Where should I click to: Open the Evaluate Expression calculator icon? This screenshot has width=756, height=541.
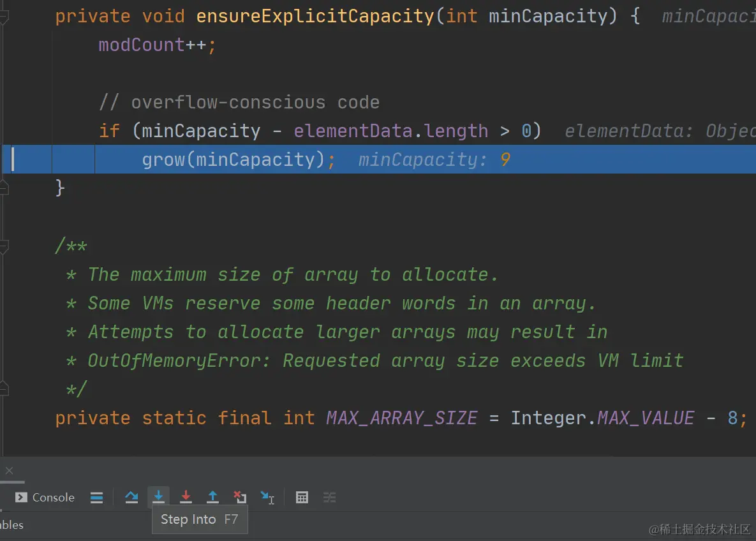302,497
